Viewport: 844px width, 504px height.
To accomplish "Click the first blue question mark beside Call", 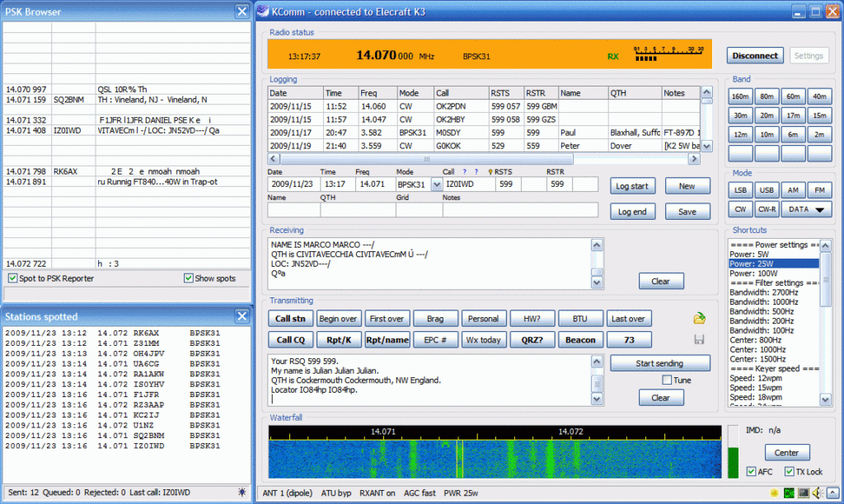I will click(466, 172).
